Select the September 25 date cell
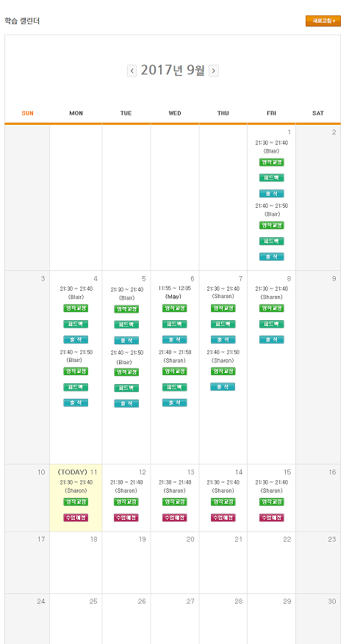 pyautogui.click(x=76, y=618)
